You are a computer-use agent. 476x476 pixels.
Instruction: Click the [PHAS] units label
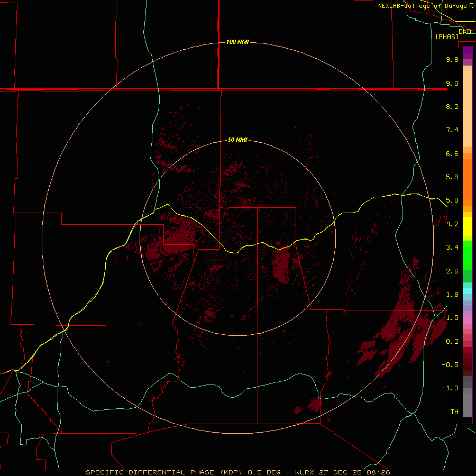tap(447, 36)
